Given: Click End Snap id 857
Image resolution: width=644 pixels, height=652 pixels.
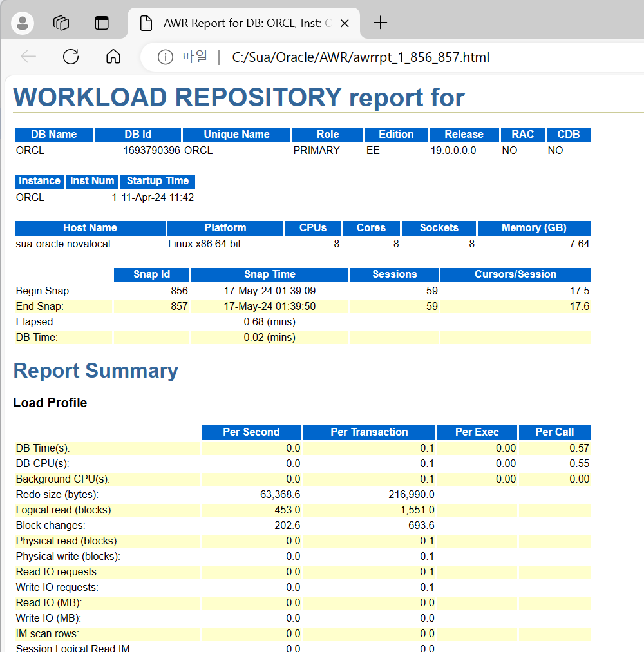Looking at the screenshot, I should [179, 307].
